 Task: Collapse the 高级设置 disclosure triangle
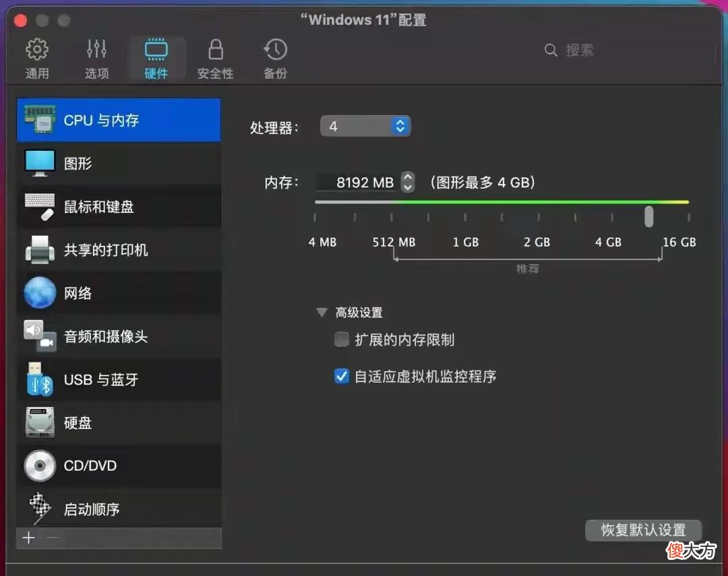tap(322, 313)
